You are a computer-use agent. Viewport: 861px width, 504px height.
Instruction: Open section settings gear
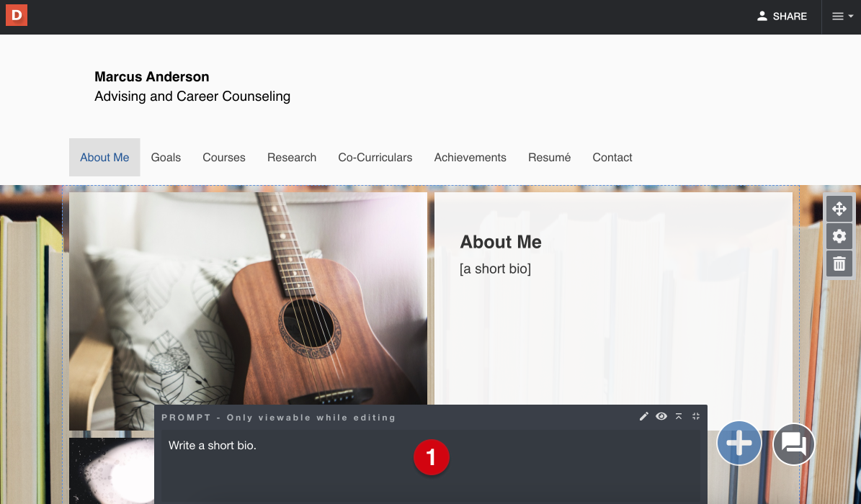point(839,236)
